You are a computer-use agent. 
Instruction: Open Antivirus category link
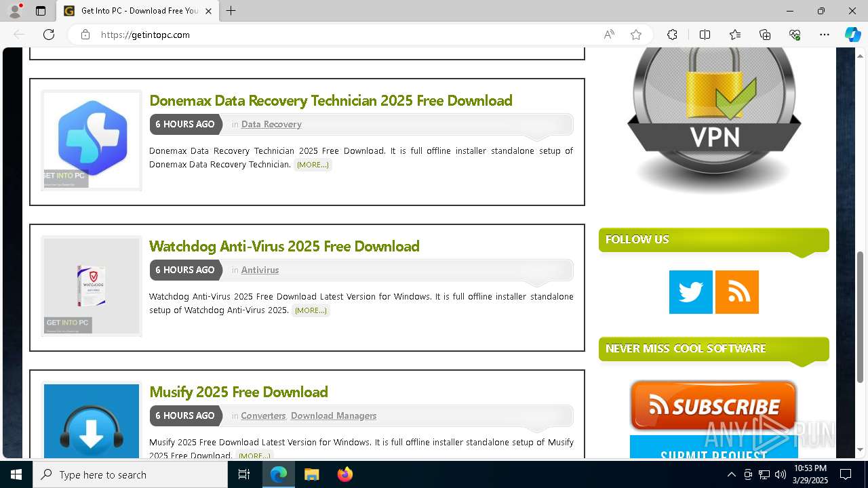coord(260,270)
